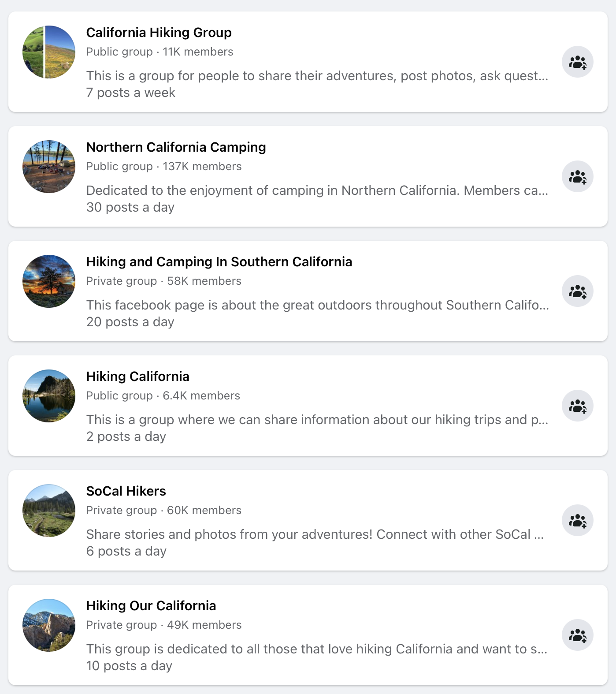Open SoCal Hikers meadow avatar
The height and width of the screenshot is (694, 616).
tap(49, 511)
